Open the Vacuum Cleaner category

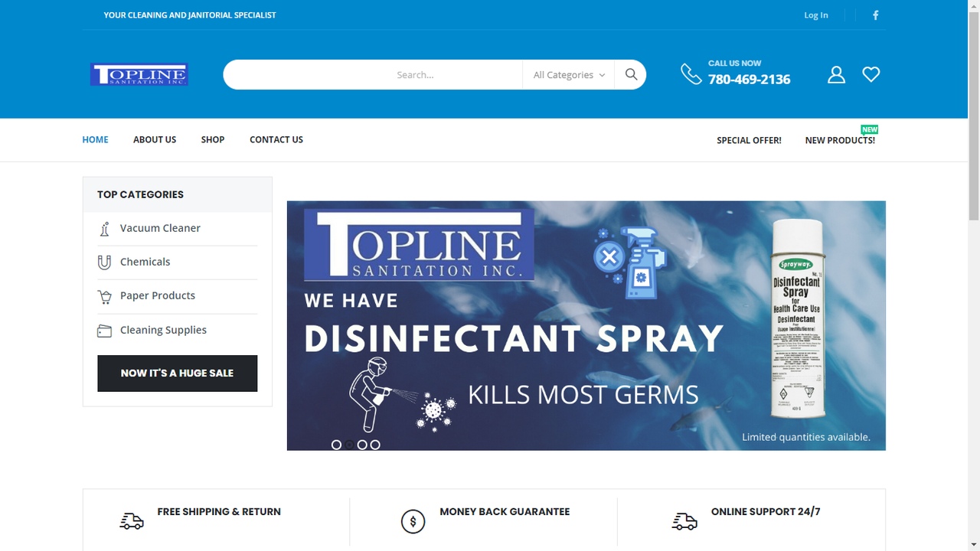click(160, 228)
